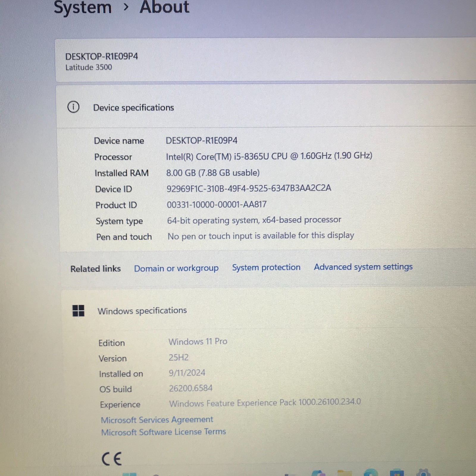
Task: Select the Windows Feature Experience Pack value
Action: pos(265,403)
